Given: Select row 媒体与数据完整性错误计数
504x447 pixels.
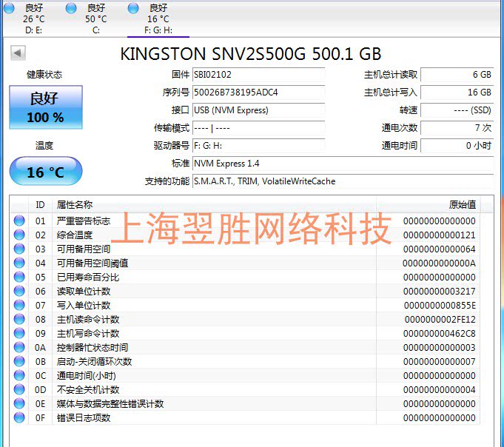Looking at the screenshot, I should pos(245,403).
